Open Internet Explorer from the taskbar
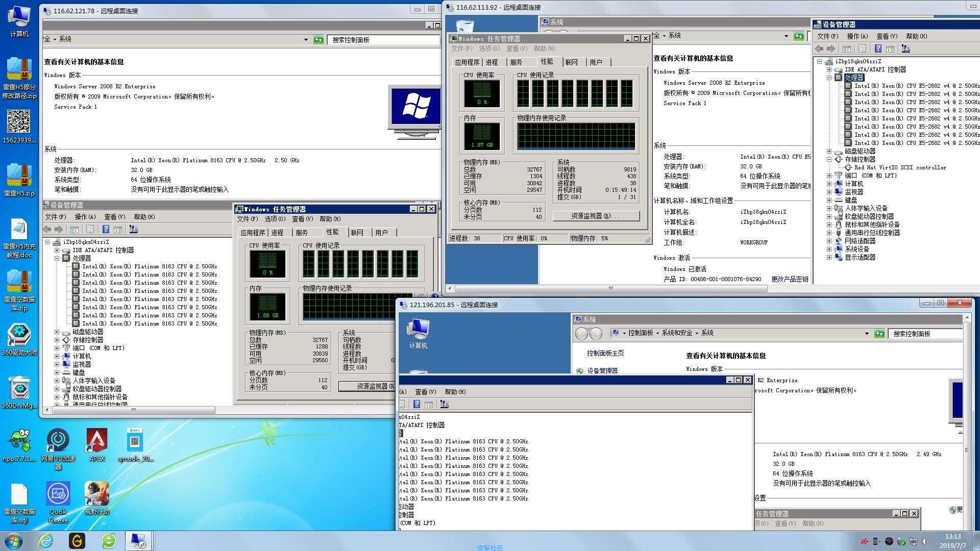980x551 pixels. coord(46,541)
